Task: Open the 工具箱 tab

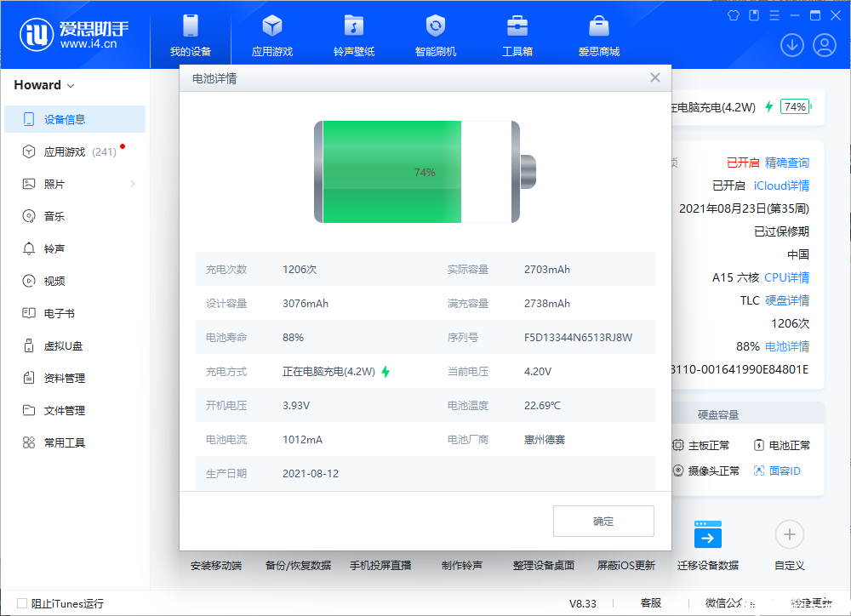Action: (517, 36)
